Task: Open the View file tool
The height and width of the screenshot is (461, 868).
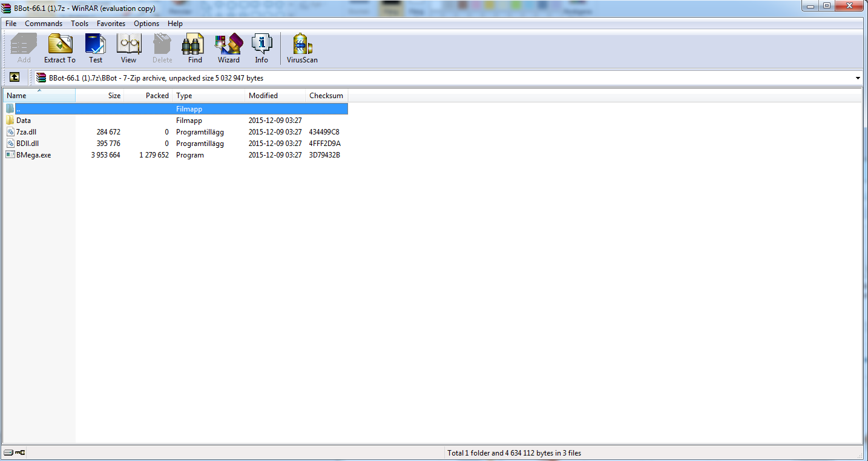Action: (128, 48)
